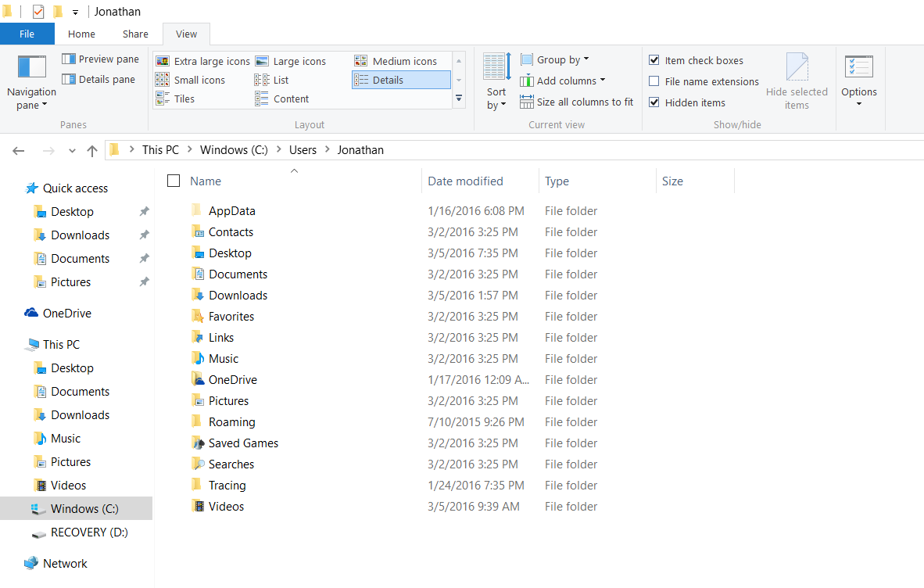Image resolution: width=924 pixels, height=588 pixels.
Task: Go back with the Back arrow
Action: point(19,151)
